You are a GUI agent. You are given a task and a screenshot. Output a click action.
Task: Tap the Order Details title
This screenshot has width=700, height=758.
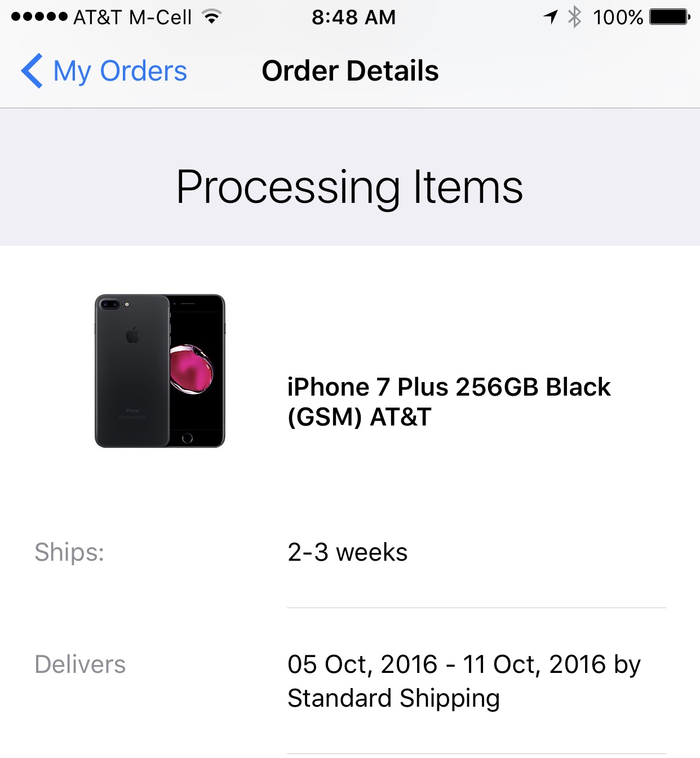(x=350, y=71)
